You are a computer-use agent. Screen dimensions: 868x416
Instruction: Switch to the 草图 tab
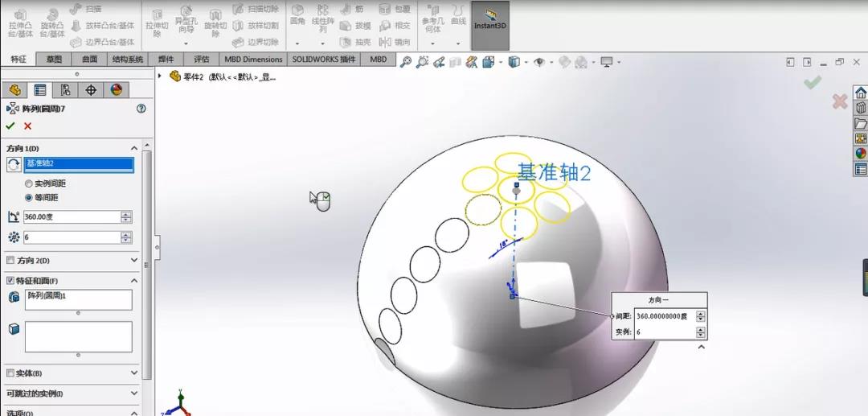coord(55,60)
